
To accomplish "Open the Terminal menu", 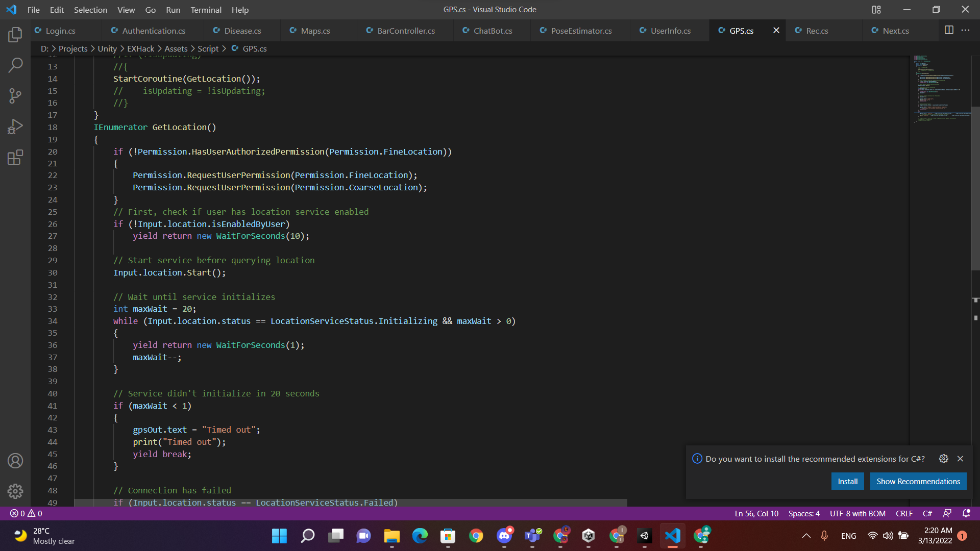I will click(x=206, y=10).
